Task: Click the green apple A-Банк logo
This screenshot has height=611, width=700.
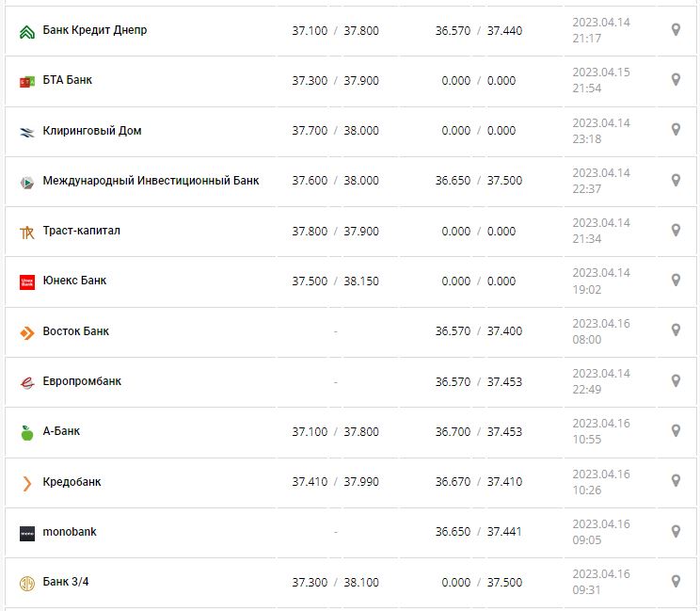Action: click(26, 432)
